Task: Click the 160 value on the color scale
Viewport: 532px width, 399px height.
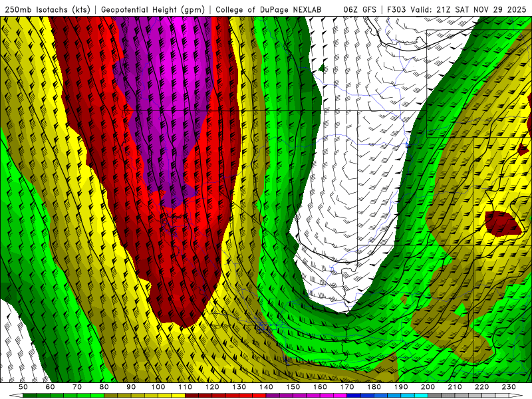Action: [320, 387]
